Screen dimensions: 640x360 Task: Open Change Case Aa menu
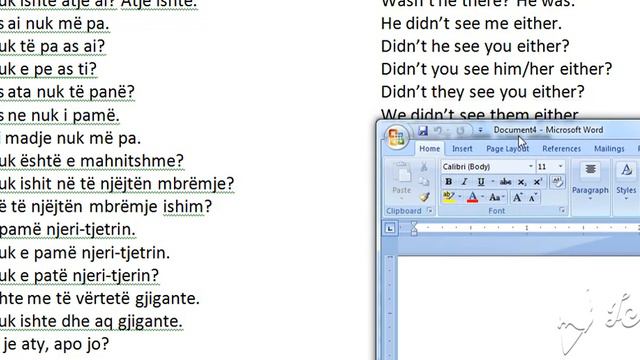[496, 197]
